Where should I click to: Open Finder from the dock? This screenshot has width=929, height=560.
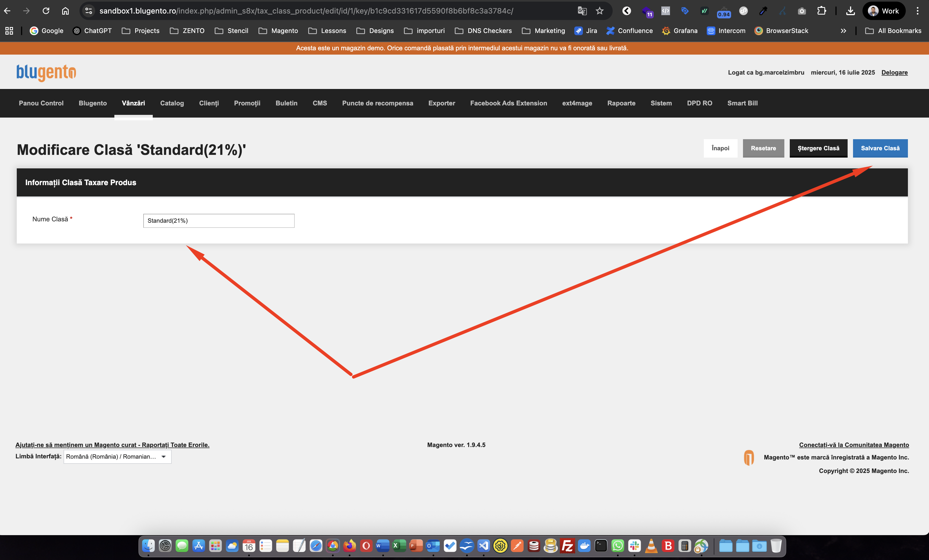pyautogui.click(x=148, y=546)
